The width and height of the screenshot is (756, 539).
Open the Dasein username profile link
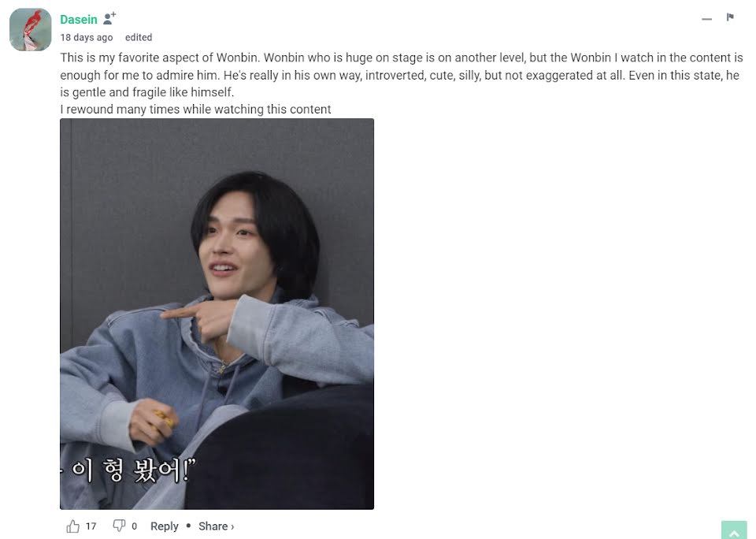pos(79,19)
